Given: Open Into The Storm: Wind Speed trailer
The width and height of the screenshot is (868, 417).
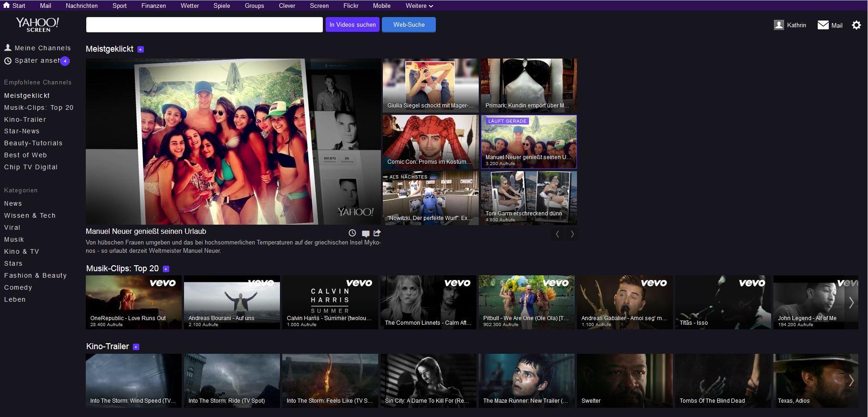Looking at the screenshot, I should (x=134, y=381).
